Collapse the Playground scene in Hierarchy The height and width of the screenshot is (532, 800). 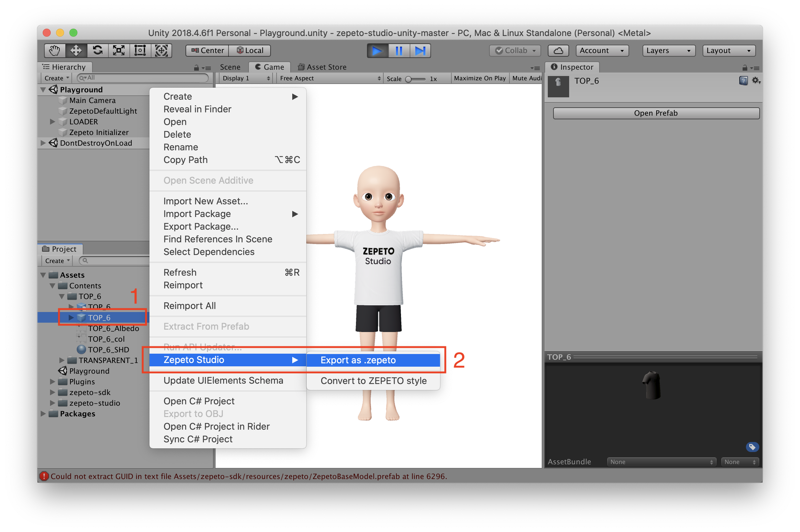click(43, 90)
